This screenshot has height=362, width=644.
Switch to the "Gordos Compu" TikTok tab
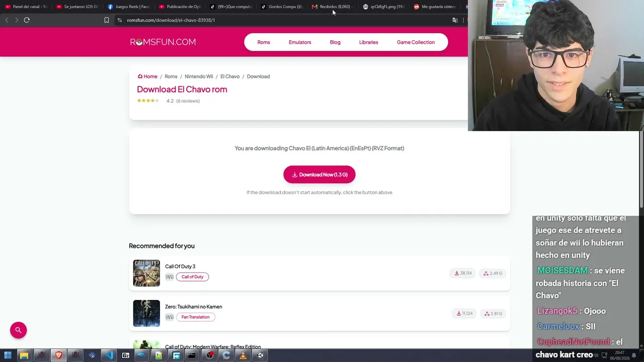282,7
